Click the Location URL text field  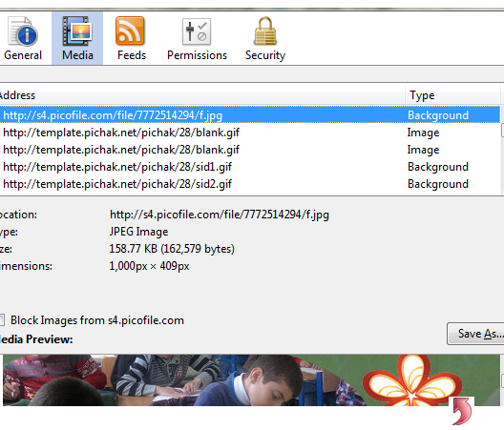[x=220, y=215]
